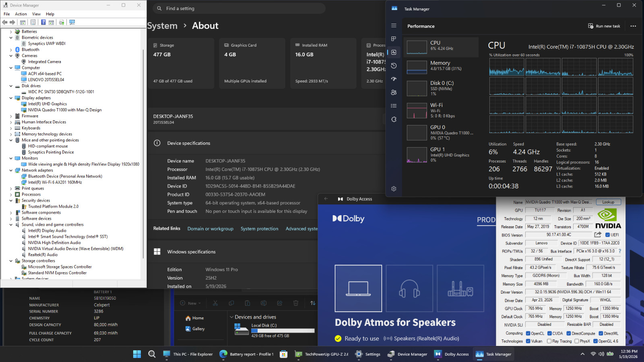Open Users icon in Task Manager sidebar
Viewport: 644px width, 362px height.
394,93
